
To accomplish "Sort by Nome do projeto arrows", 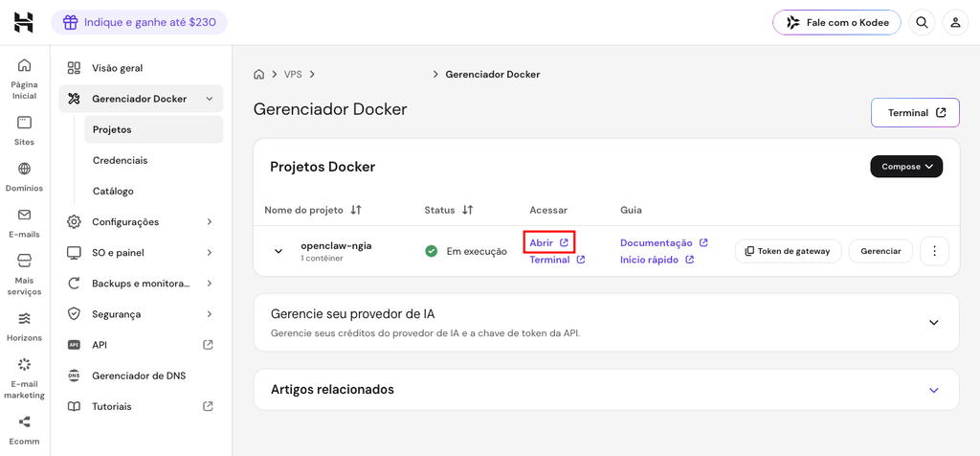I will coord(356,210).
